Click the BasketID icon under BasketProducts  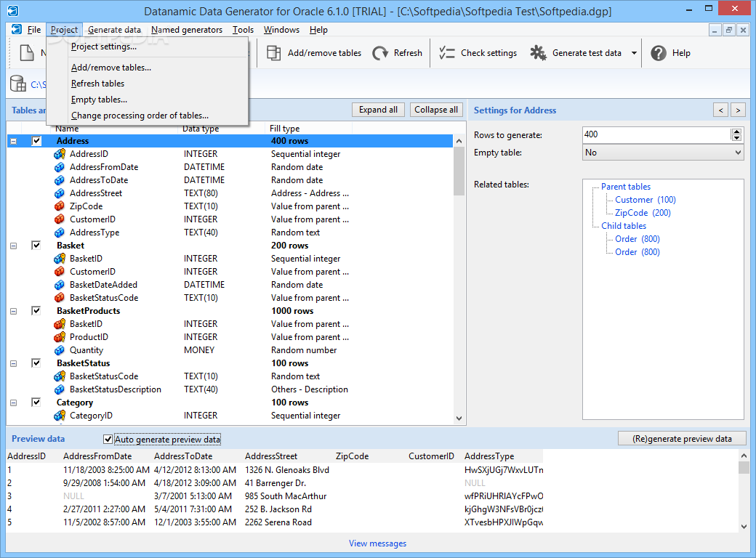(60, 324)
